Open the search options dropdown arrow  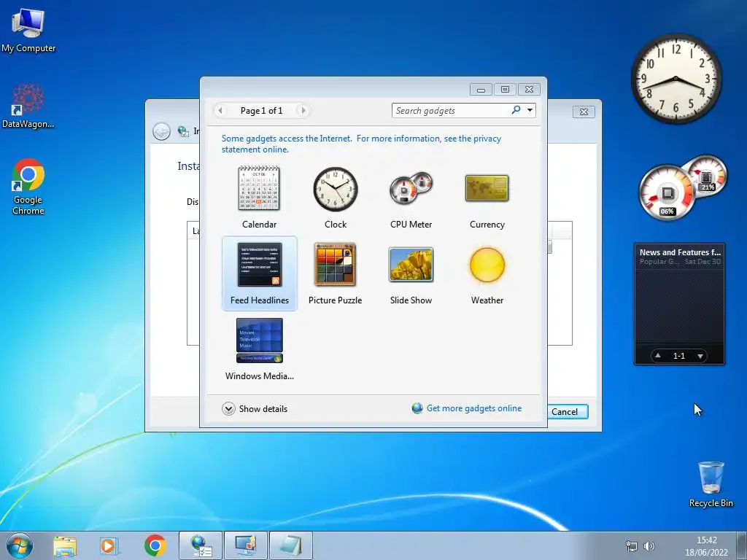[530, 111]
